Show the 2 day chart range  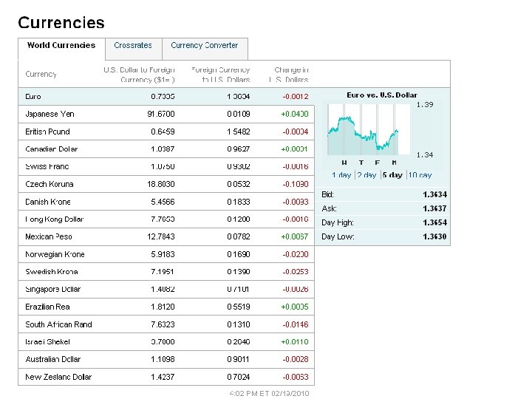(x=366, y=175)
